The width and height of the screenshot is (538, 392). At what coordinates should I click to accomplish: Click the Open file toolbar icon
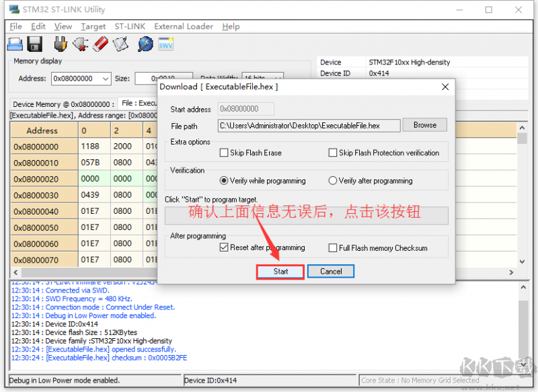point(15,44)
